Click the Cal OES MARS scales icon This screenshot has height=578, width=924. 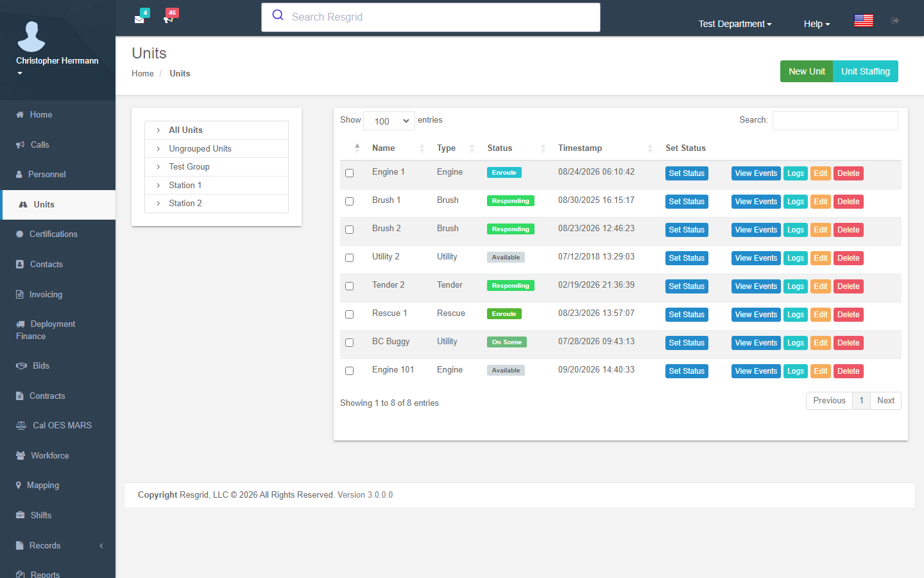point(21,425)
